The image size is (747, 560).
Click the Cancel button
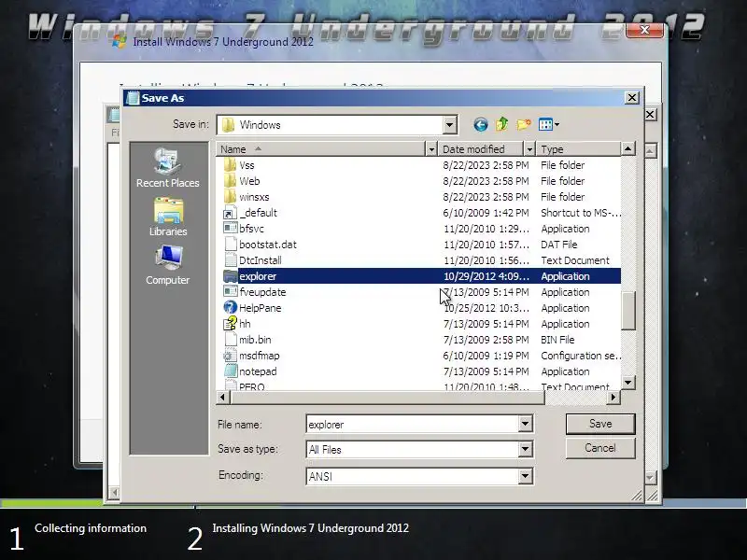[x=600, y=448]
